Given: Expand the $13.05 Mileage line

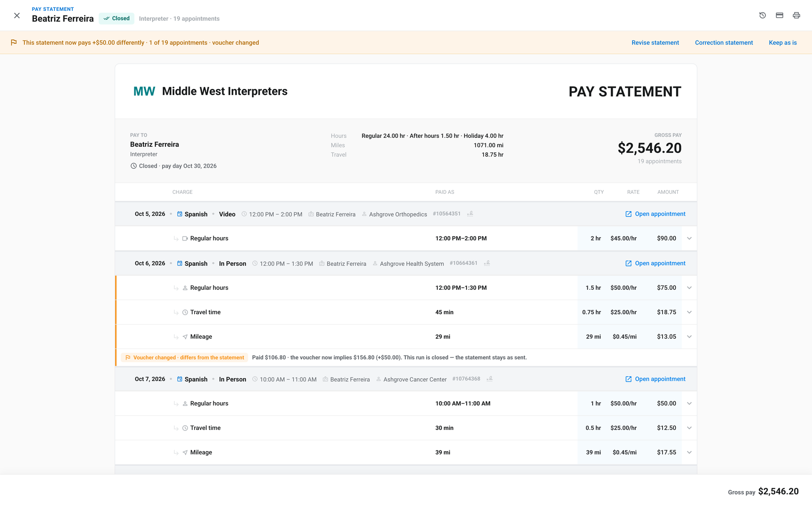Looking at the screenshot, I should 689,337.
